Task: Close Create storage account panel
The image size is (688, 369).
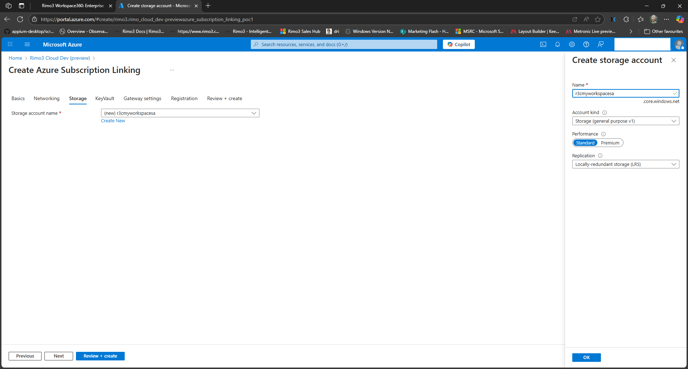Action: tap(674, 60)
